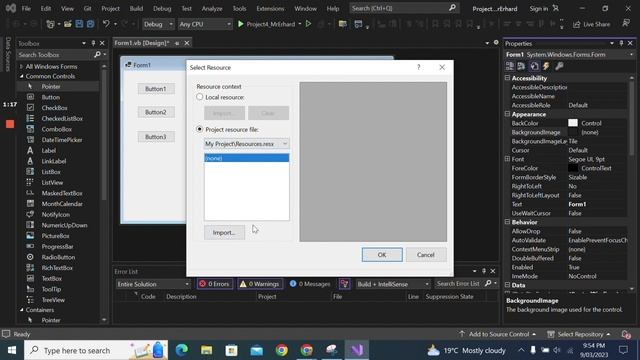
Task: Click the Alphabetical sort icon in Properties
Action: 521,66
